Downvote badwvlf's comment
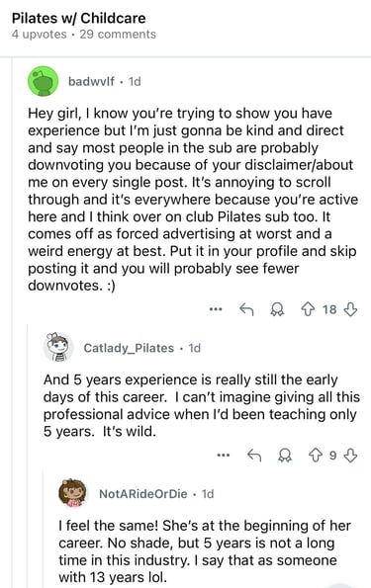 (350, 309)
